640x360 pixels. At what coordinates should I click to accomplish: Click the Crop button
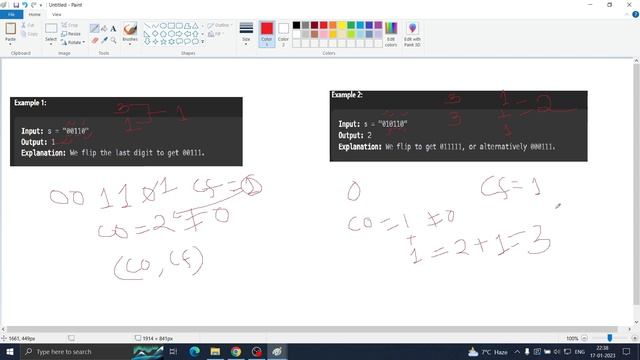point(69,25)
